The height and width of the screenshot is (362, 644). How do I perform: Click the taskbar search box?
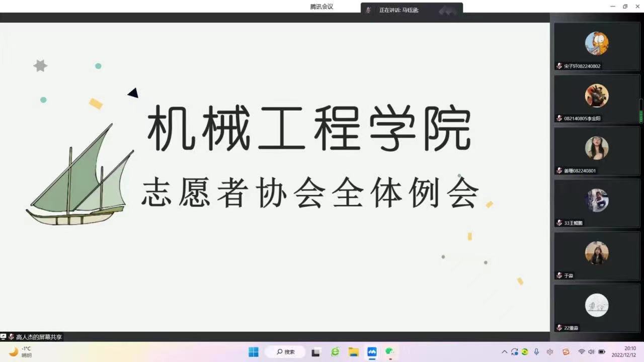[286, 352]
